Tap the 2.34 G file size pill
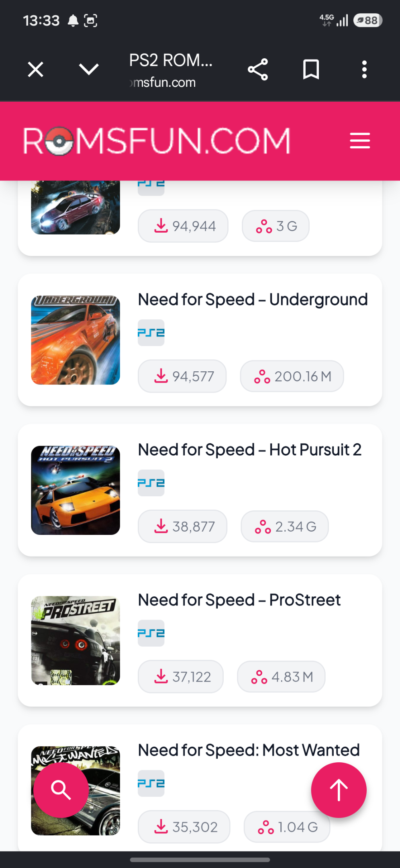400x868 pixels. (285, 526)
